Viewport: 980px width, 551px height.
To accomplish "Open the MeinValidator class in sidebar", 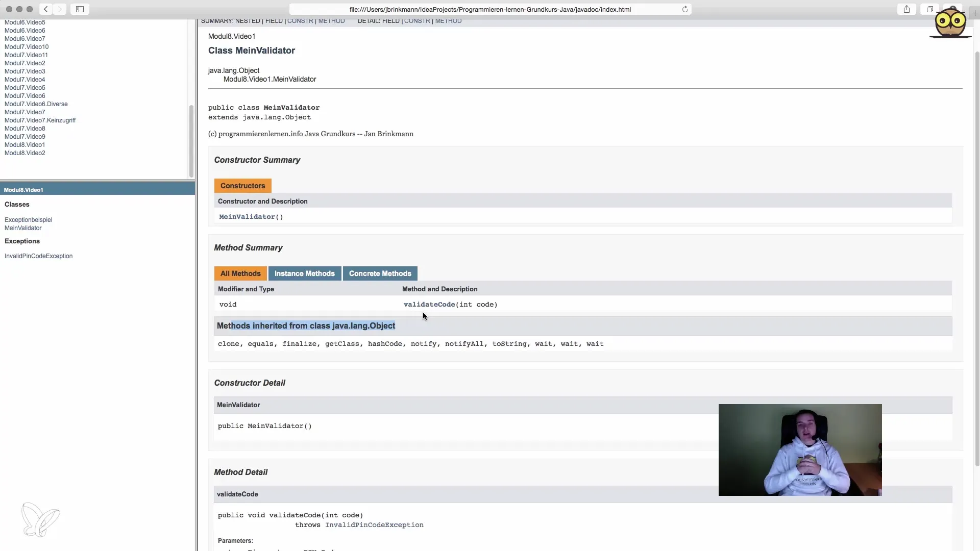I will (23, 228).
